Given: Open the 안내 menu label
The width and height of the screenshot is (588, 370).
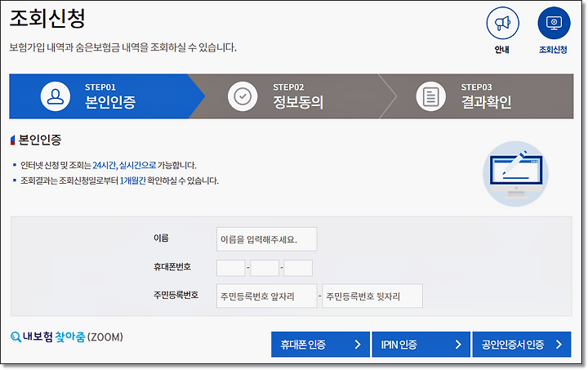Looking at the screenshot, I should pyautogui.click(x=501, y=50).
